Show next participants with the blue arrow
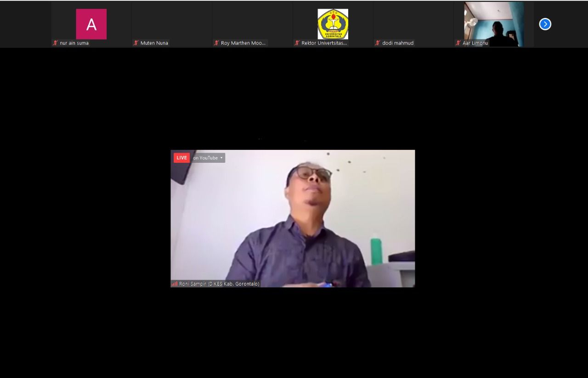 545,24
